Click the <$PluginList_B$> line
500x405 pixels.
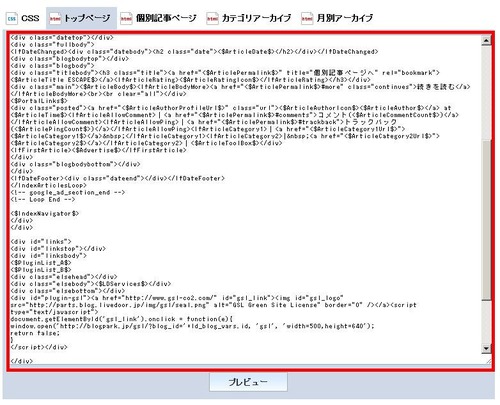click(41, 270)
